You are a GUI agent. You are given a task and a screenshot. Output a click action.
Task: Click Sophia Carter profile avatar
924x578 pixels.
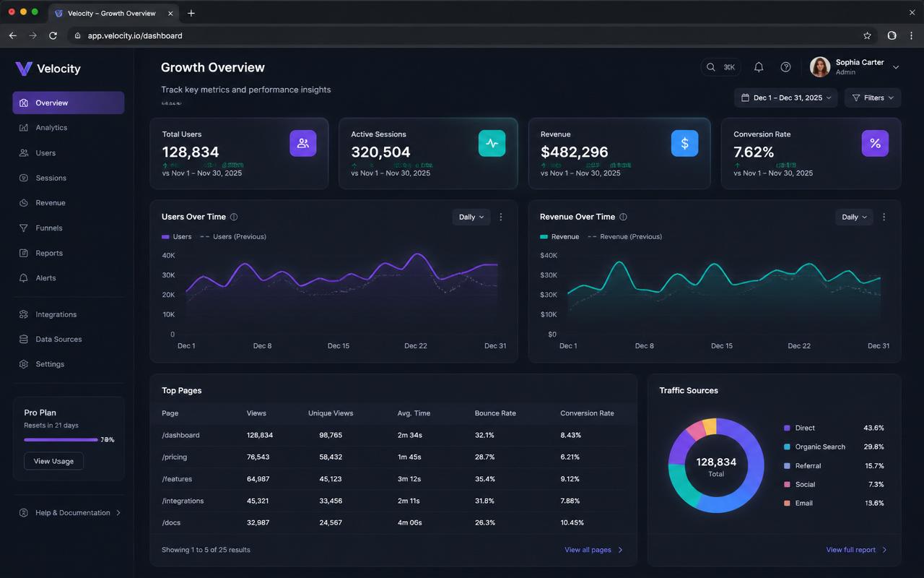click(x=820, y=67)
